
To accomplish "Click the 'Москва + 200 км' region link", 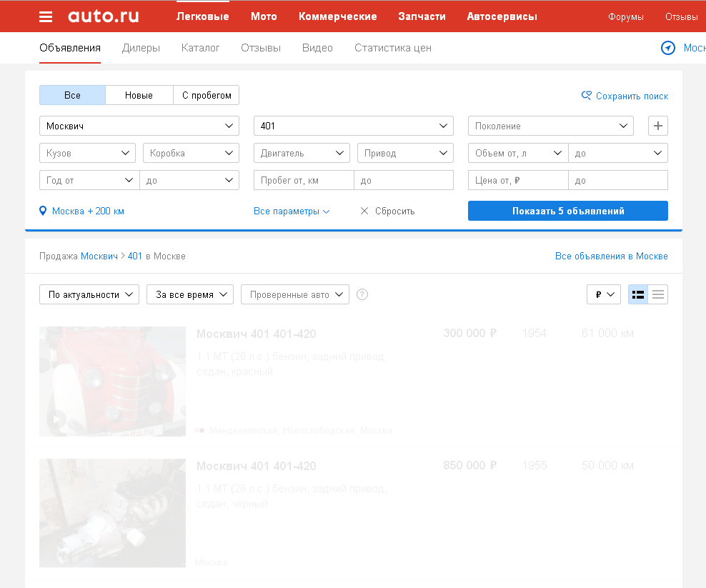I will pyautogui.click(x=81, y=211).
